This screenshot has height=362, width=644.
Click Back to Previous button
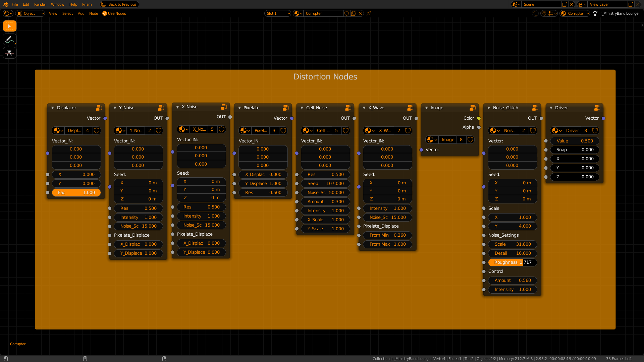[119, 4]
